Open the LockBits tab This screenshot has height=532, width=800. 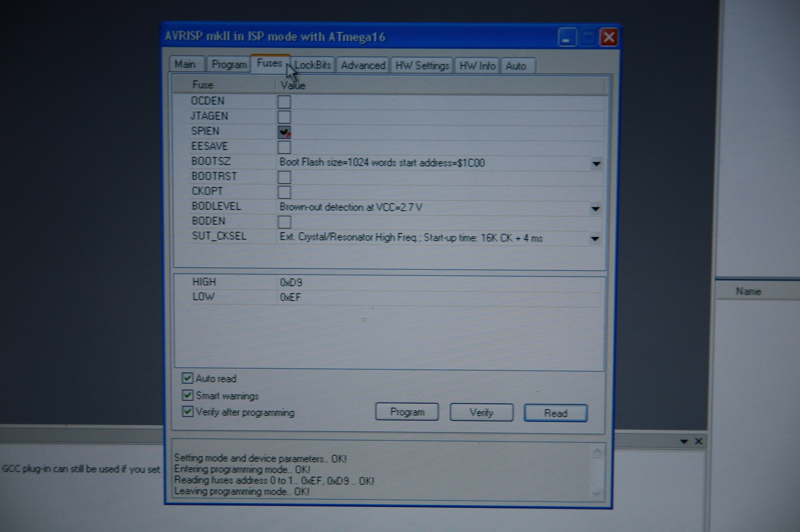tap(312, 65)
